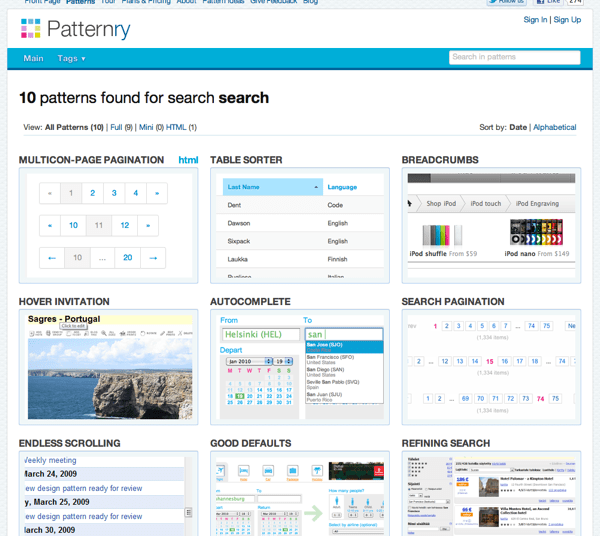Go to the Main tab
The height and width of the screenshot is (536, 600).
pyautogui.click(x=33, y=58)
